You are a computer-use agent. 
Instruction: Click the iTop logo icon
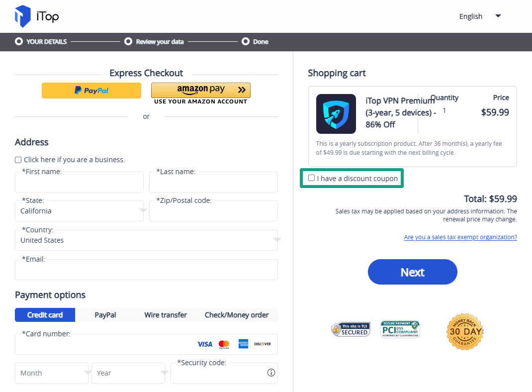coord(22,16)
